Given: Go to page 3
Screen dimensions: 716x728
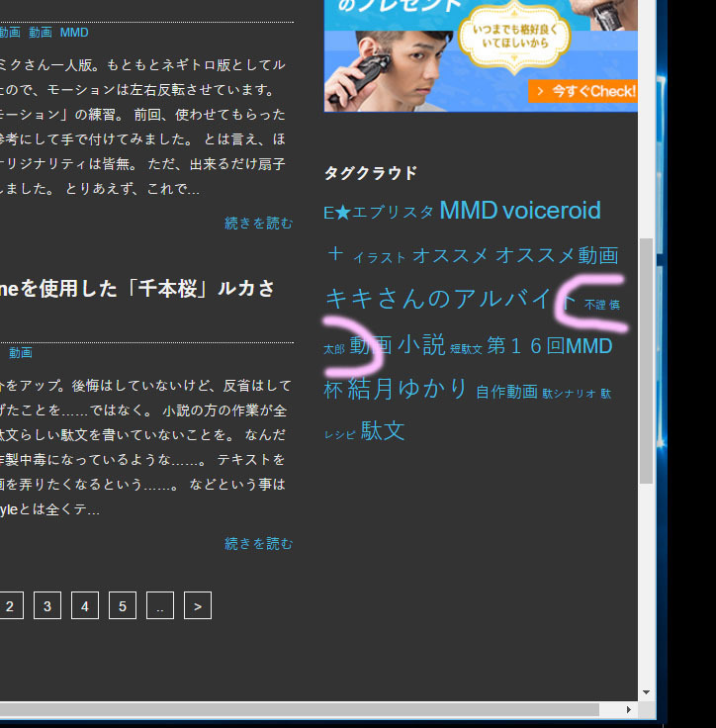Looking at the screenshot, I should [x=47, y=605].
